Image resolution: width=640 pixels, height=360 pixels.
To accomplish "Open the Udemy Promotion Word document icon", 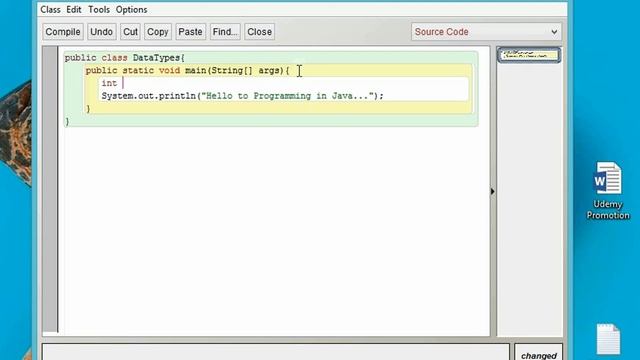I will click(608, 191).
